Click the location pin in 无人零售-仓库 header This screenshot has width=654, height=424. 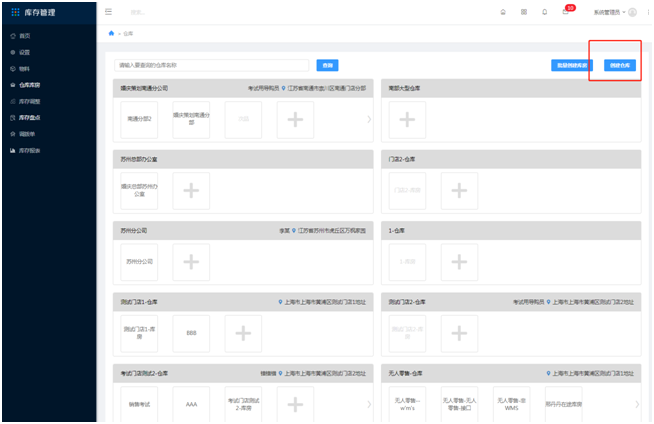coord(548,373)
